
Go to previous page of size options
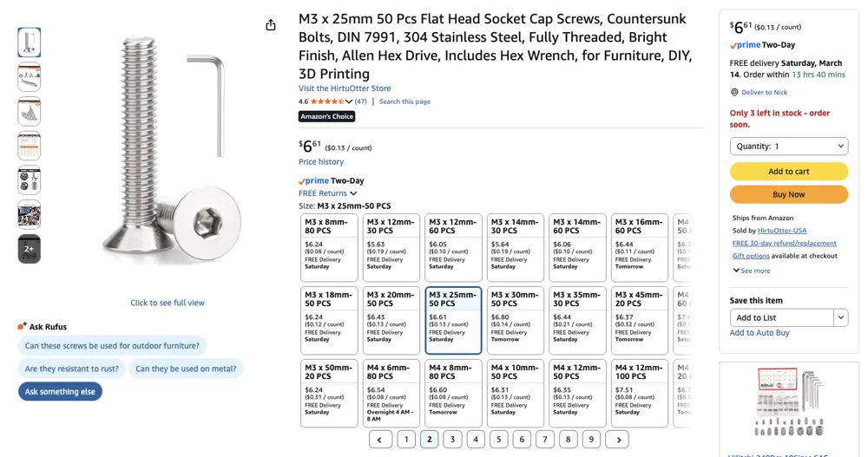(x=380, y=440)
